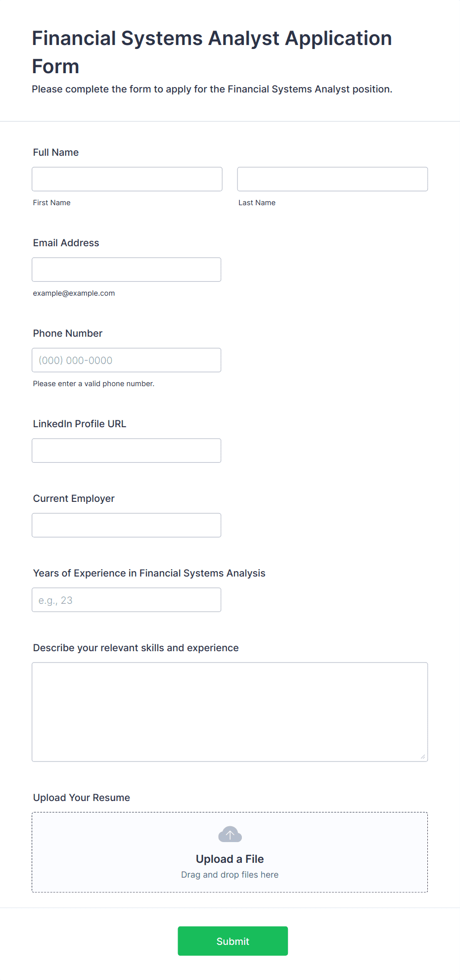Focus the Email Address field
Image resolution: width=460 pixels, height=980 pixels.
pyautogui.click(x=127, y=269)
